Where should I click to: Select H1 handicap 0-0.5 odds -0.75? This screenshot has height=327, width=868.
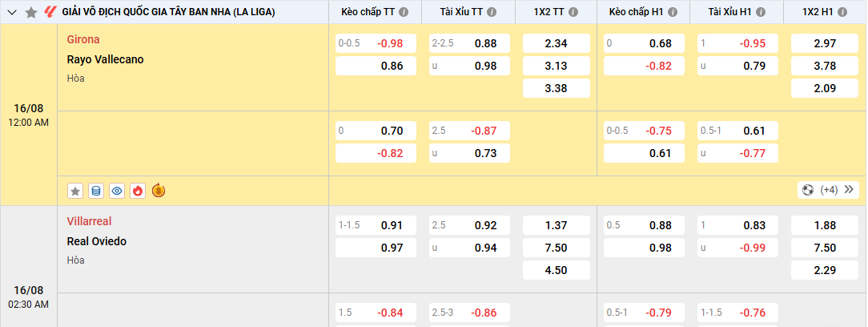tap(644, 131)
